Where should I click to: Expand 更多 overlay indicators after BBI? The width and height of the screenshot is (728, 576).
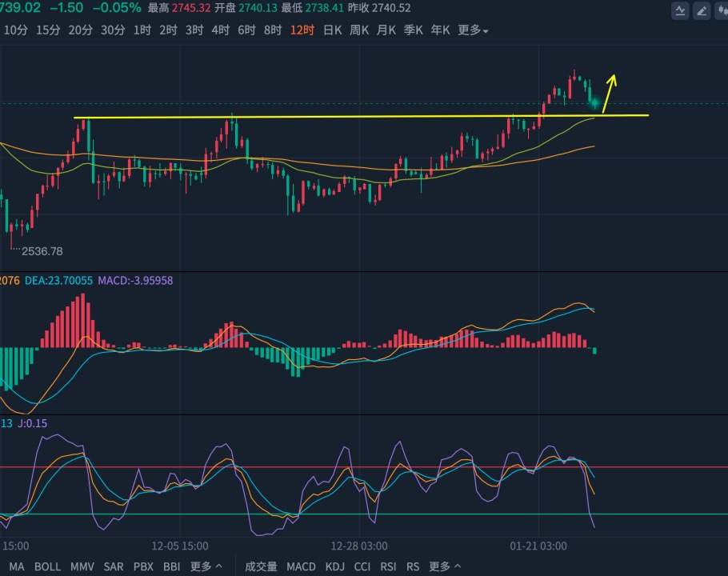point(206,566)
